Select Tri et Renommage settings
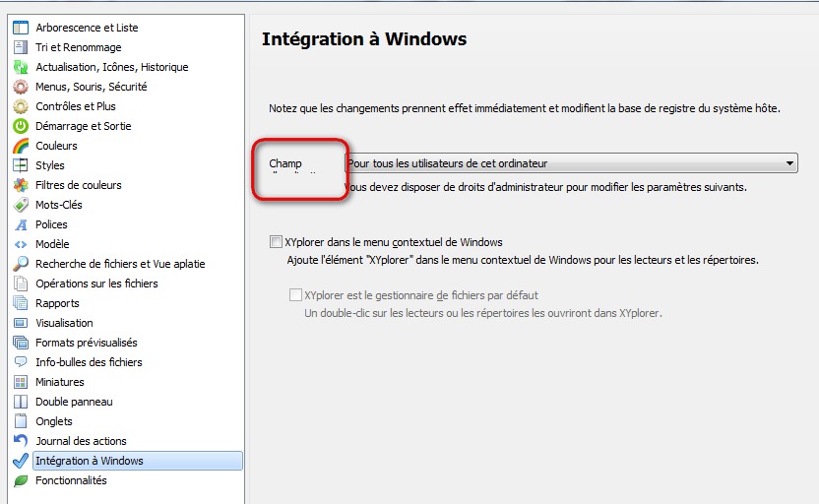The image size is (819, 504). pyautogui.click(x=79, y=47)
